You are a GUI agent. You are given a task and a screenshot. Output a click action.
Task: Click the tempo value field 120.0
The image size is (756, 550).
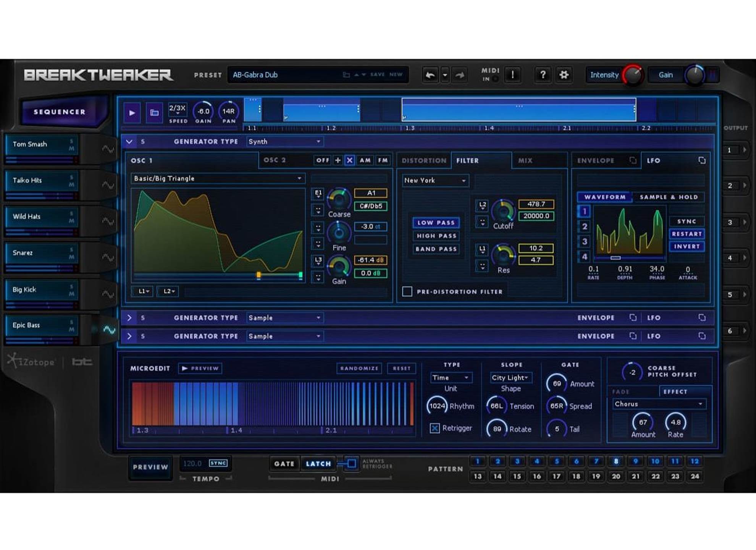click(192, 463)
